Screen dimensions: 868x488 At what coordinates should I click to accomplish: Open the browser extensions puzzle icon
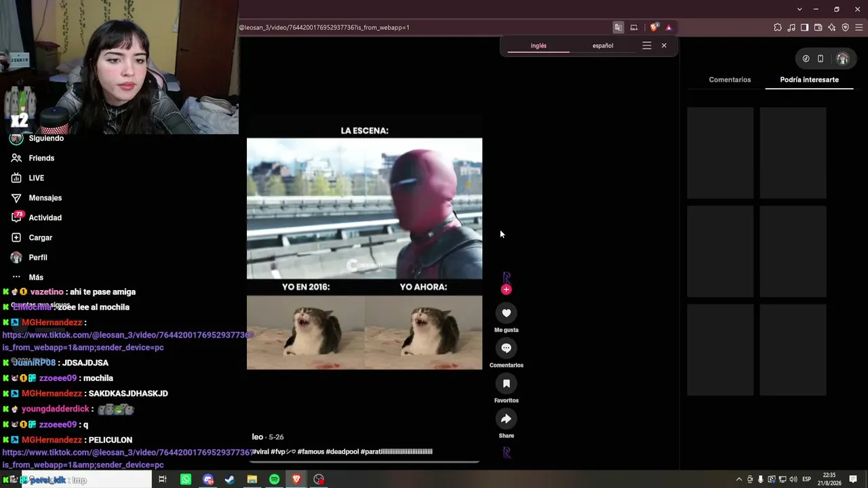coord(778,28)
